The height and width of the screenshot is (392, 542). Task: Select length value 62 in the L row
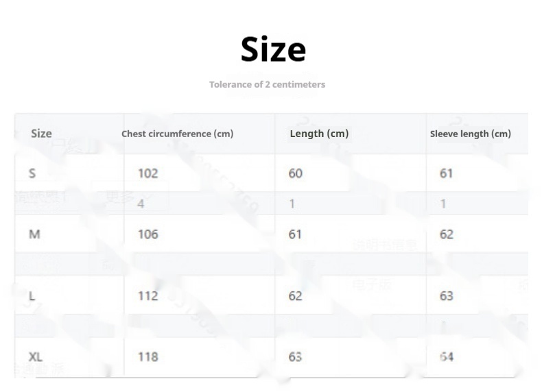coord(295,296)
